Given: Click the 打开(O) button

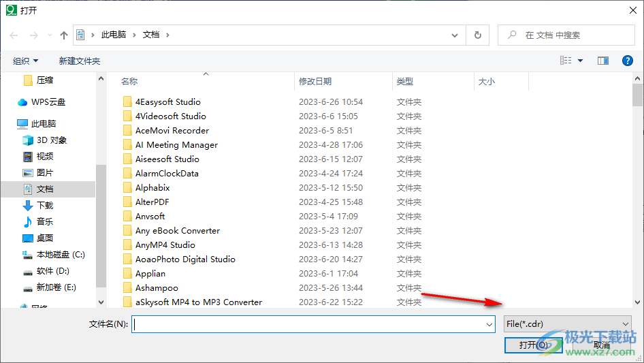Looking at the screenshot, I should (533, 345).
